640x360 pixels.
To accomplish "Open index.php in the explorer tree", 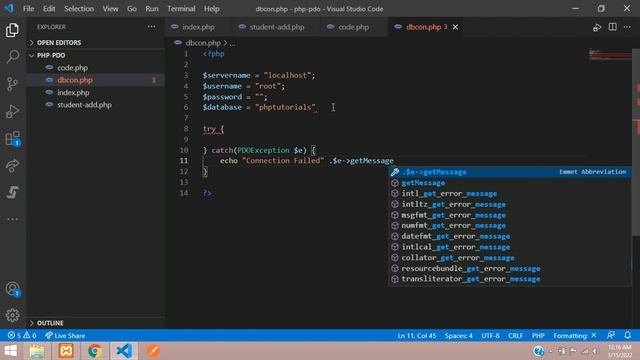I will coord(73,93).
